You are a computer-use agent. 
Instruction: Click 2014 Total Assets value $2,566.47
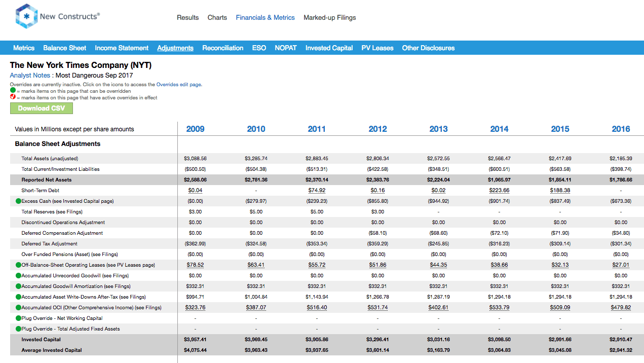500,159
